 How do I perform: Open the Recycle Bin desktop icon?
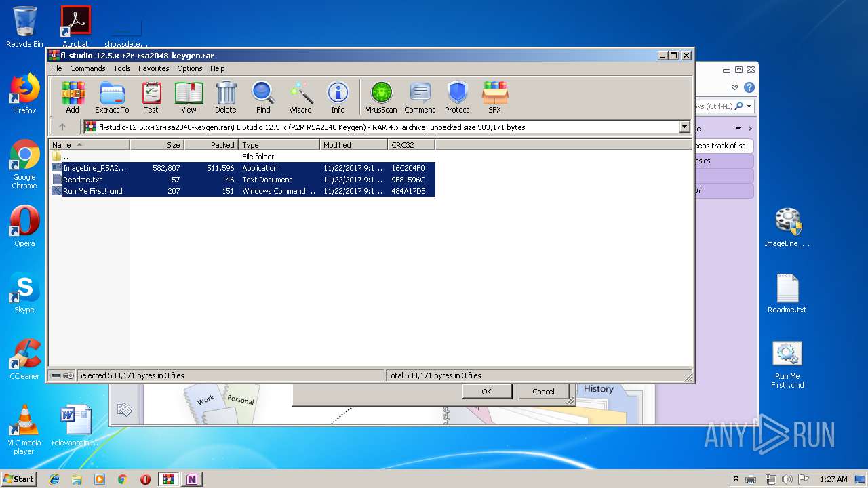pyautogui.click(x=24, y=27)
